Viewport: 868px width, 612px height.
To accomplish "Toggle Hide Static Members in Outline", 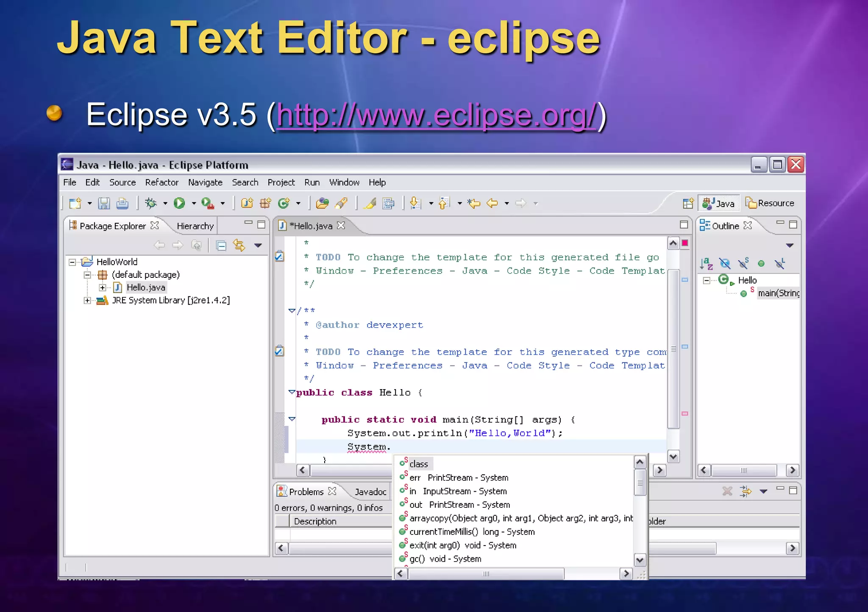I will (x=743, y=263).
